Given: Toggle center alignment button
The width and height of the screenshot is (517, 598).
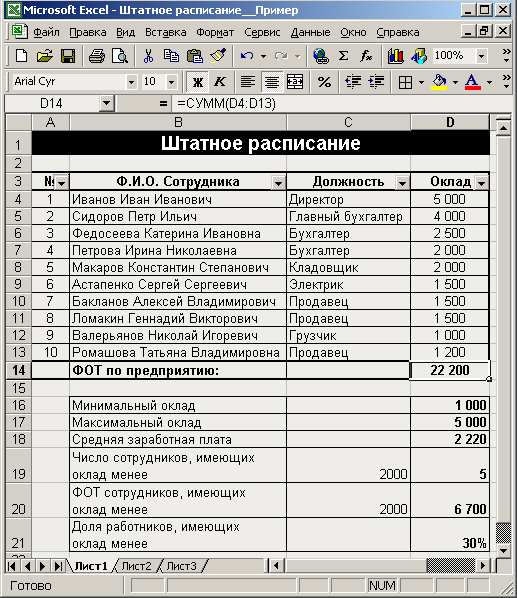Looking at the screenshot, I should [272, 82].
